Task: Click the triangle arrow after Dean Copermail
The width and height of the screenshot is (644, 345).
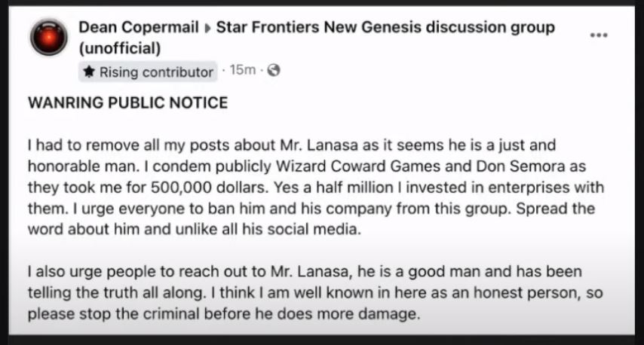Action: click(x=207, y=29)
